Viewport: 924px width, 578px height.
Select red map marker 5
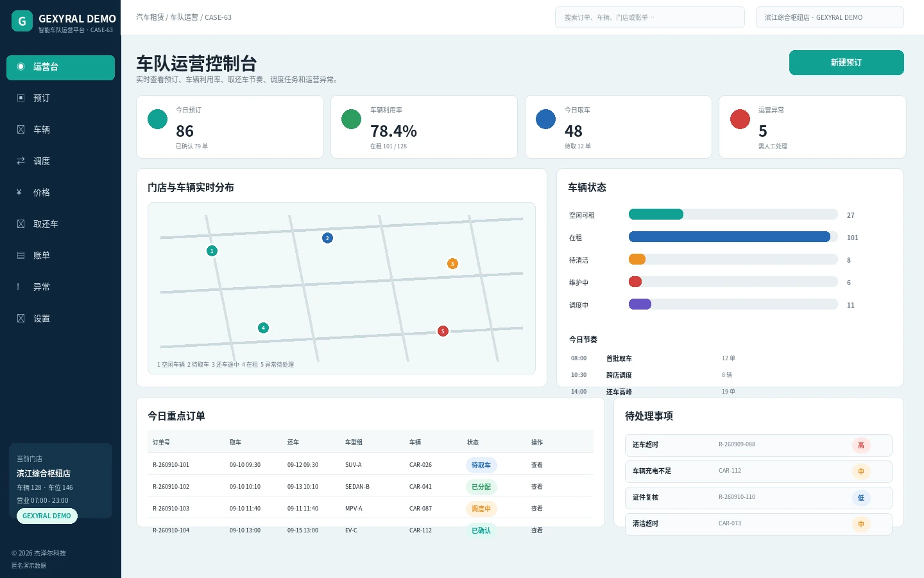tap(443, 331)
